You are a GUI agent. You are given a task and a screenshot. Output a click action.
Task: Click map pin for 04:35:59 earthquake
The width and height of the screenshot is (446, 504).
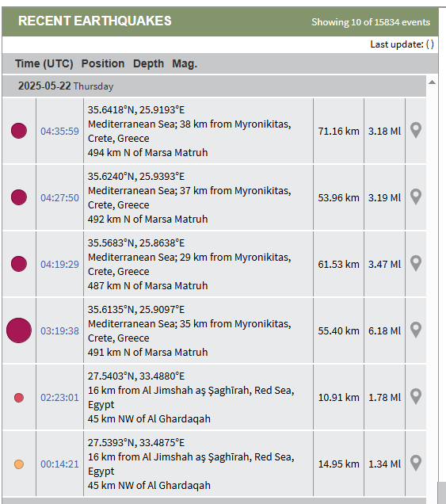[416, 131]
